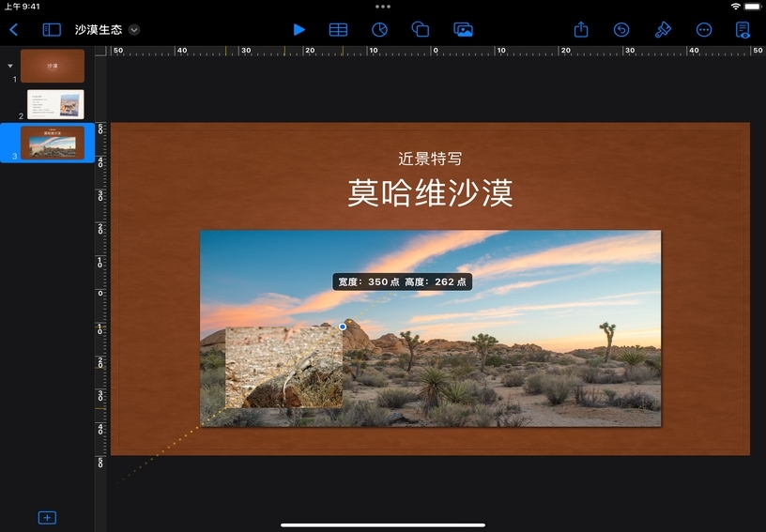Open the shapes library
This screenshot has height=532, width=766.
pyautogui.click(x=421, y=30)
